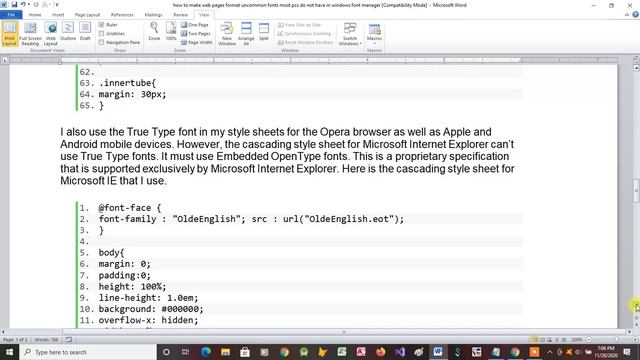Click the View Side by Side button
The image size is (640, 360).
(x=299, y=25)
